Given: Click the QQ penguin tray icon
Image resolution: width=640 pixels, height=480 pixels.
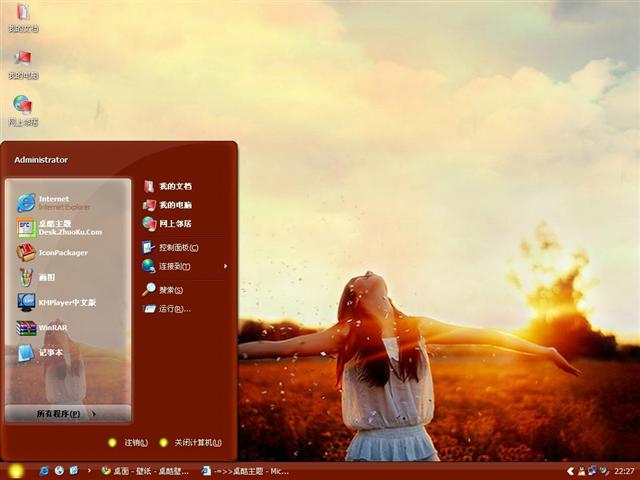Looking at the screenshot, I should [581, 471].
